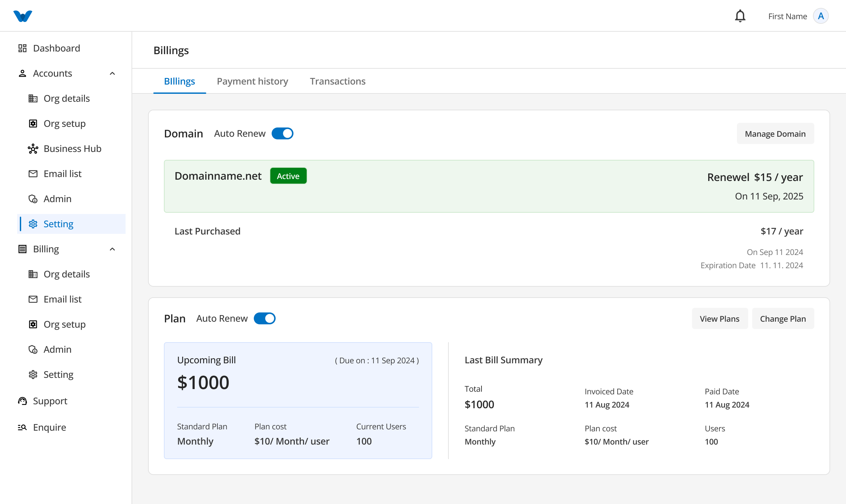
Task: Click the Admin icon under Billing
Action: coord(33,349)
